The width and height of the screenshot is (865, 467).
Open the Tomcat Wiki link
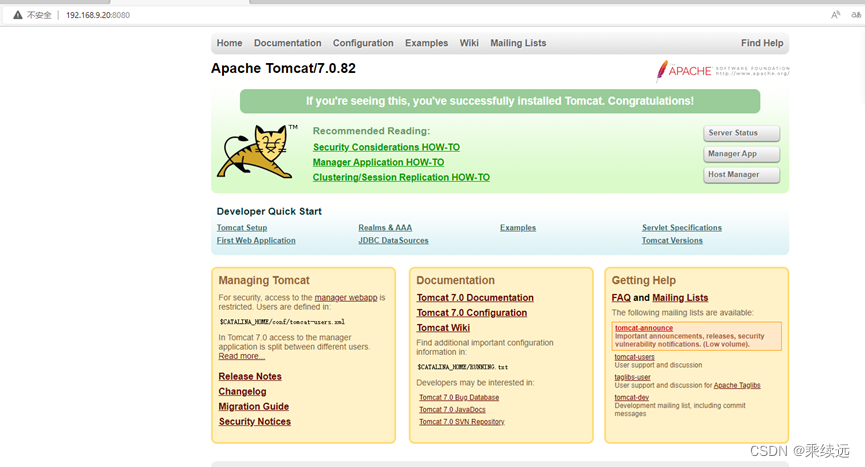tap(443, 328)
